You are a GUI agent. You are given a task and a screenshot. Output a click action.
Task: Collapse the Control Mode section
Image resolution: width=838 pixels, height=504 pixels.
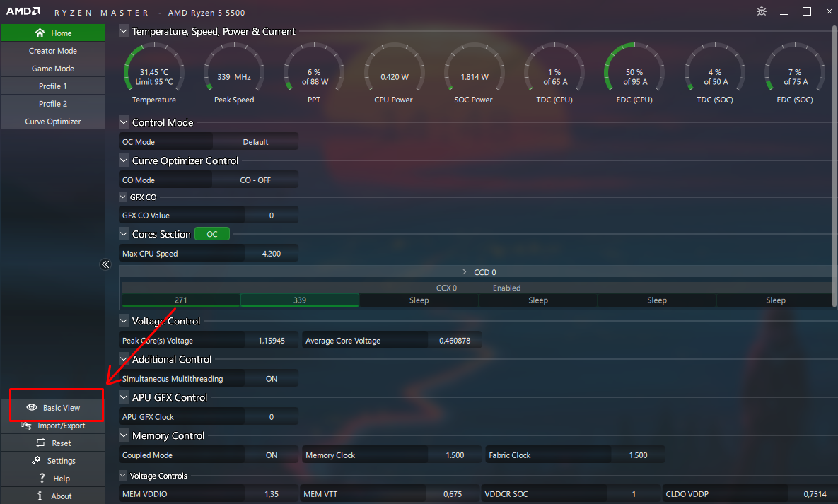[x=124, y=122]
